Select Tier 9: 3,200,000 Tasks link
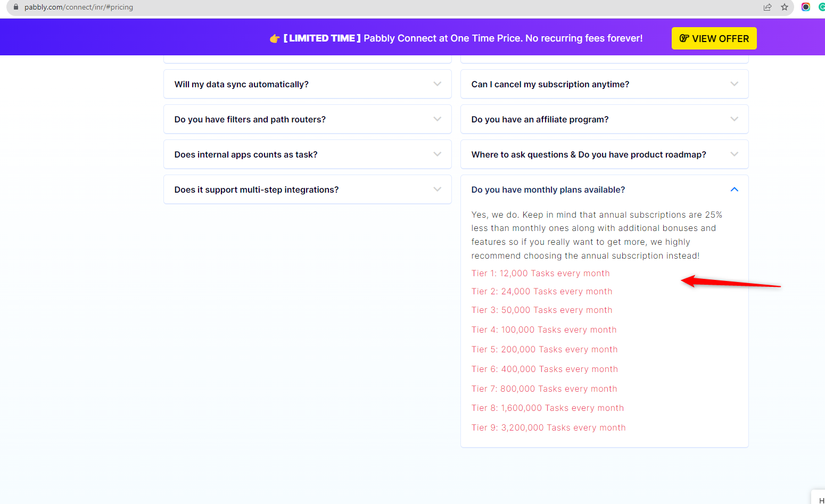This screenshot has width=825, height=504. [x=548, y=427]
